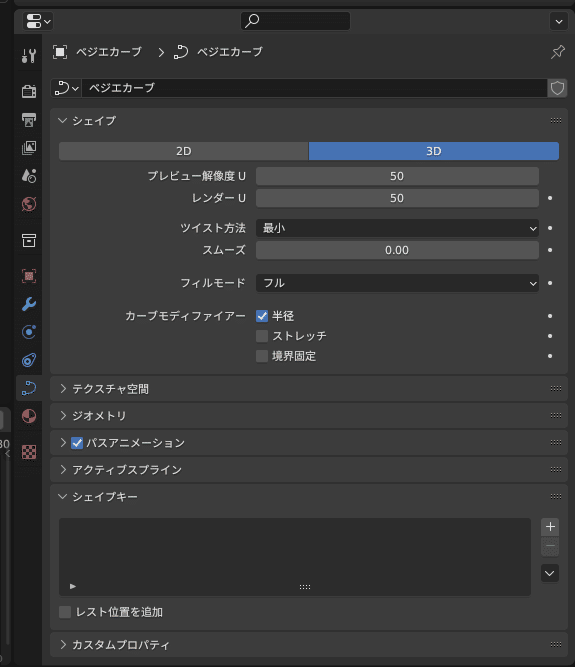This screenshot has width=575, height=667.
Task: Open the Material properties tab
Action: click(x=29, y=416)
